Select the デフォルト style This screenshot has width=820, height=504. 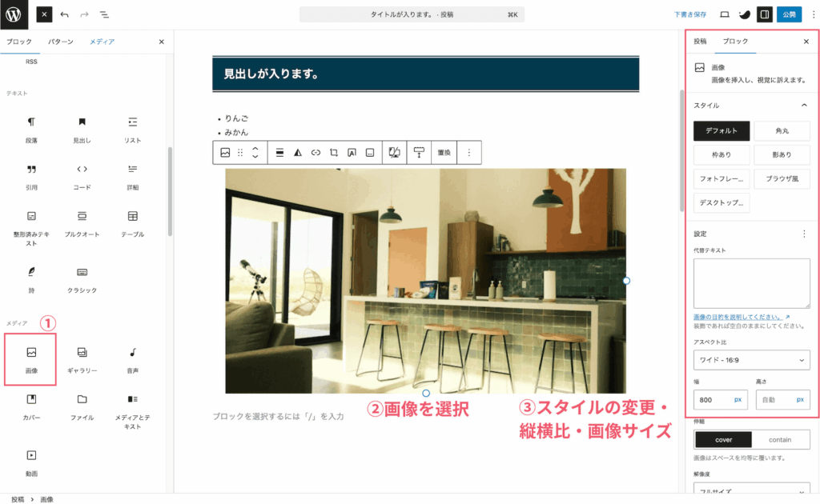coord(722,130)
